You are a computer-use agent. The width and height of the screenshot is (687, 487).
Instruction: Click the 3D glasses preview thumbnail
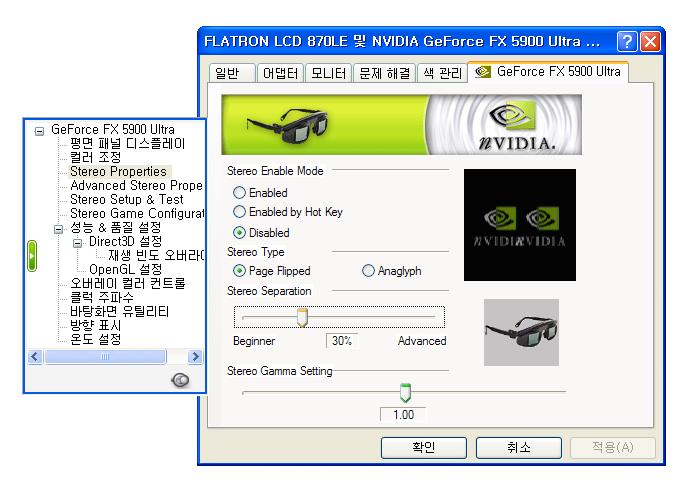point(521,332)
